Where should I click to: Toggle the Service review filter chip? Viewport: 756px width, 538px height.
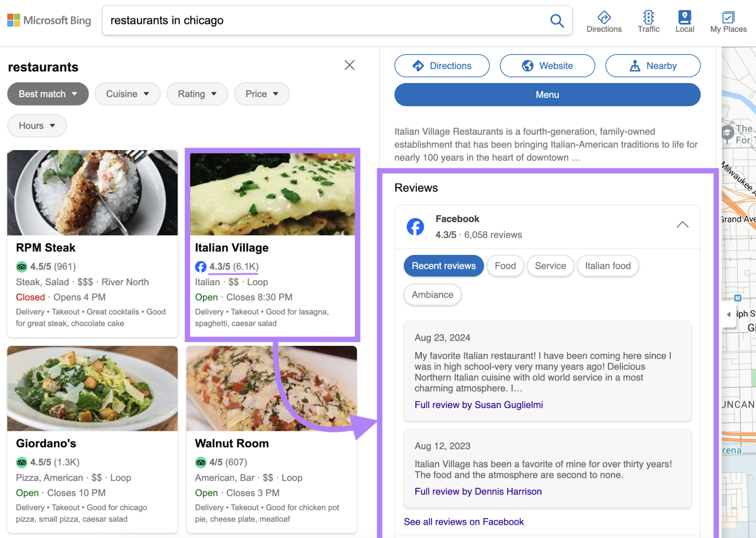point(550,265)
